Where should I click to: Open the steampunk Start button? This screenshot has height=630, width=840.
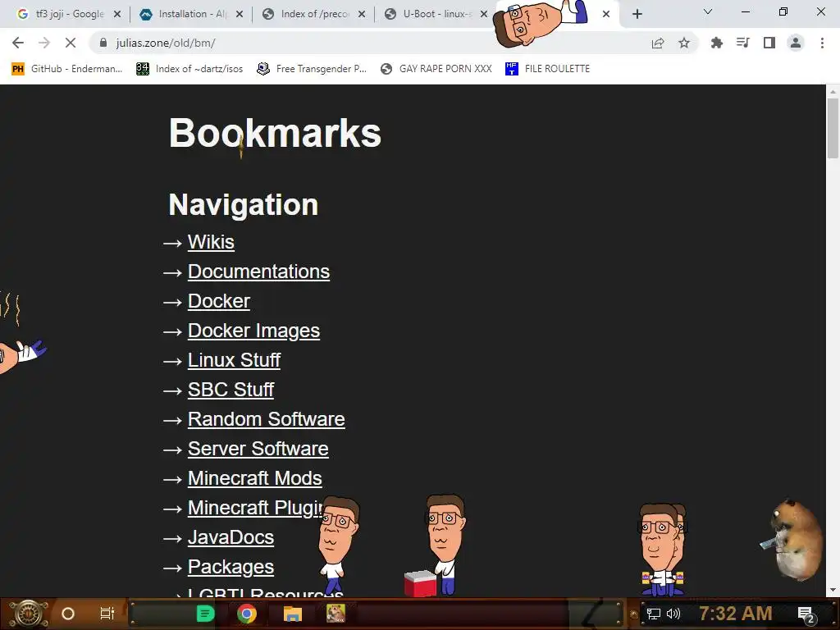click(29, 614)
